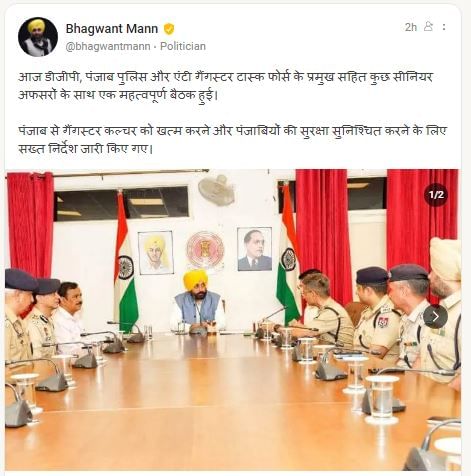Screen dimensions: 471x476
Task: Click the follow person icon
Action: click(x=428, y=26)
